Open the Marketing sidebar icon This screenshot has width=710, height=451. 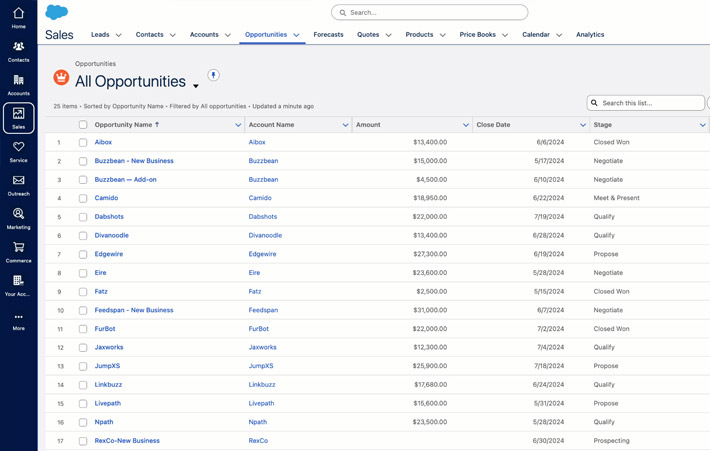pos(19,219)
